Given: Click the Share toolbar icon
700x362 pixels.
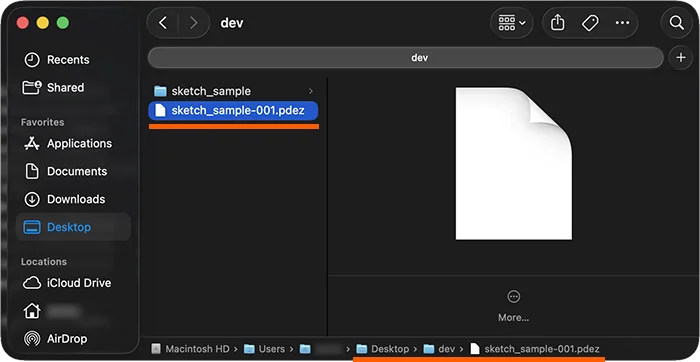Looking at the screenshot, I should tap(558, 23).
